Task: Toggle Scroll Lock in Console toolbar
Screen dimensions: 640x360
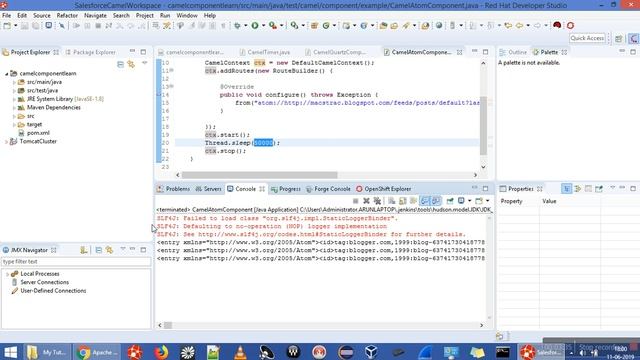Action: pos(403,201)
